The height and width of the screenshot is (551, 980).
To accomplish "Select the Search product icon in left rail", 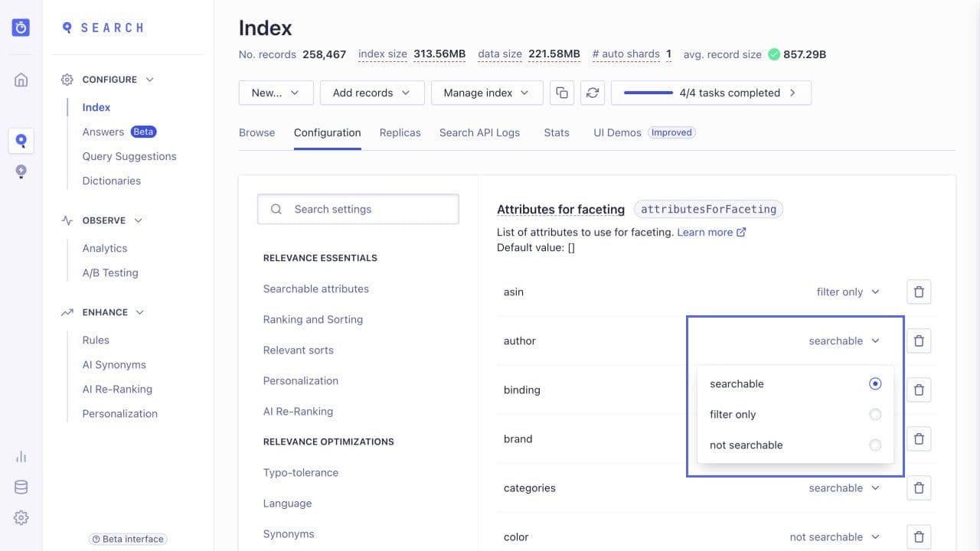I will tap(21, 141).
